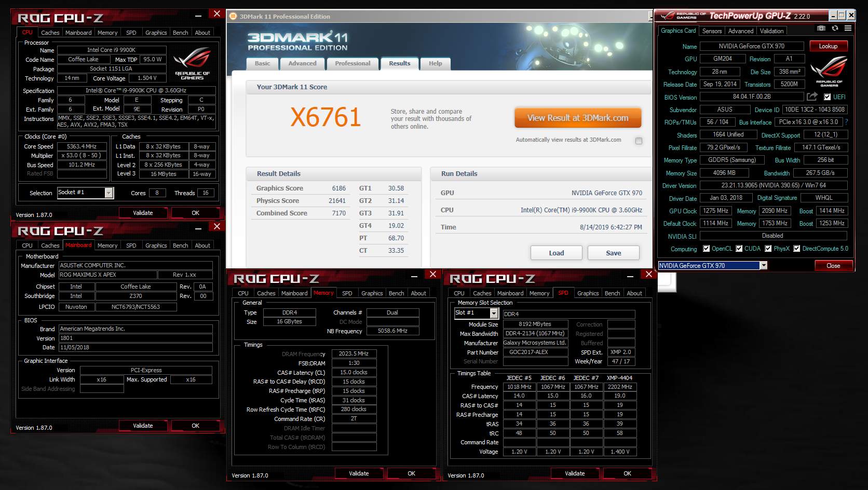
Task: Switch to Sensors tab in GPU-Z
Action: click(x=712, y=31)
